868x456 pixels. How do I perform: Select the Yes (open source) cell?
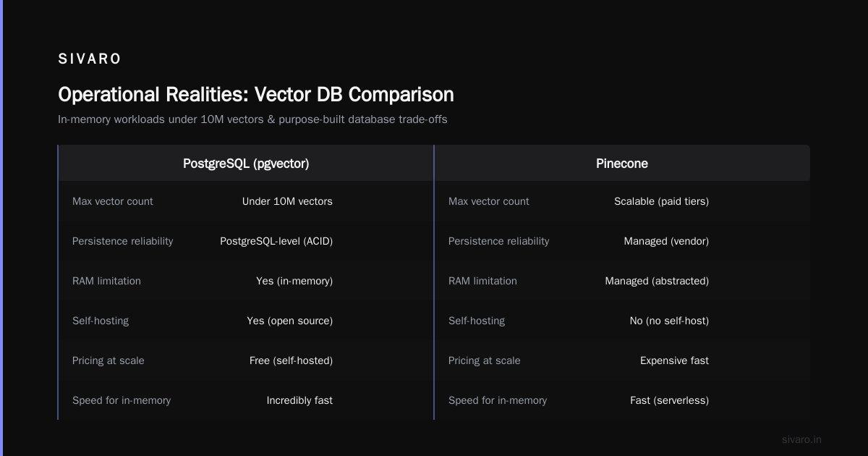[x=289, y=321]
